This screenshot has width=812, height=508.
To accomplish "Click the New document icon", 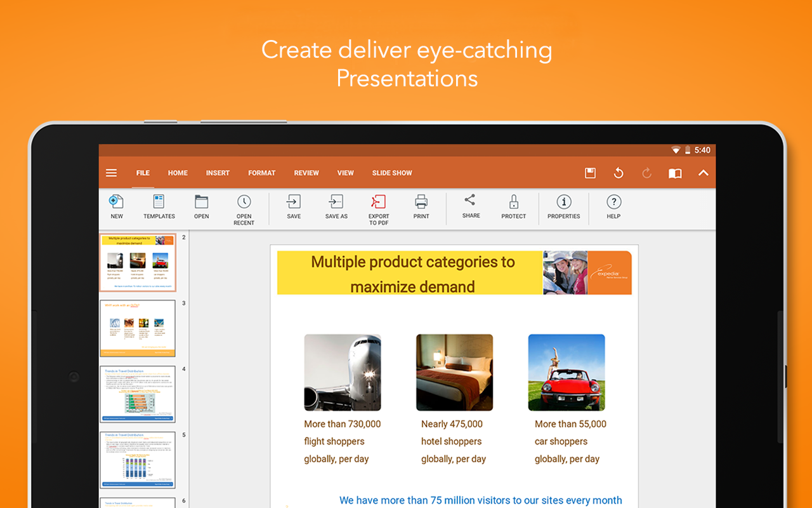I will coord(117,207).
